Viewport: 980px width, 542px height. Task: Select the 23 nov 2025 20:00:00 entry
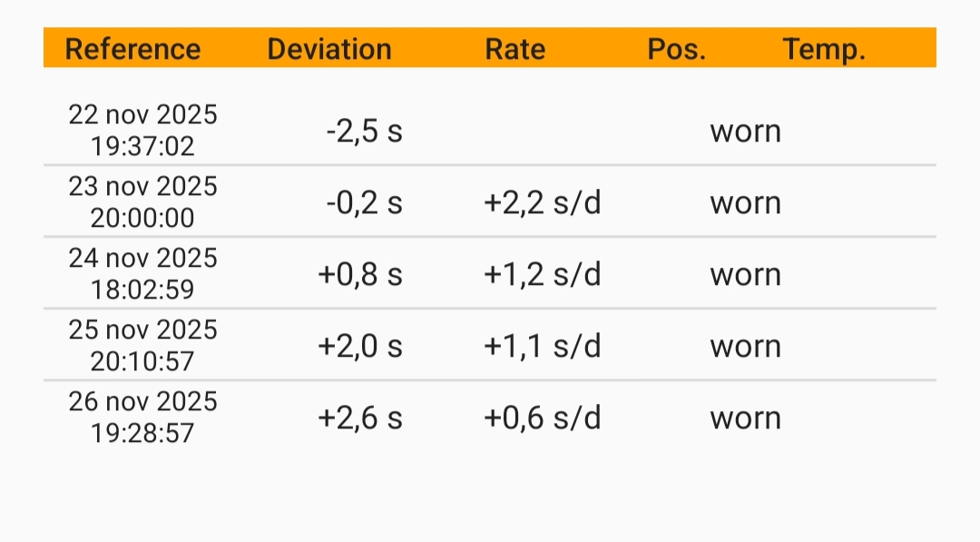coord(143,202)
